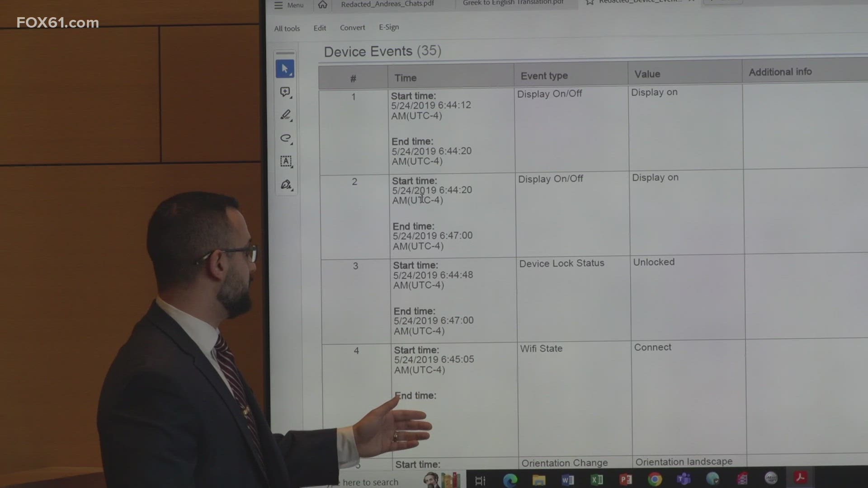Open the Redacted_Andreas_Chats.pdf tab
Screen dimensions: 868x488
387,4
